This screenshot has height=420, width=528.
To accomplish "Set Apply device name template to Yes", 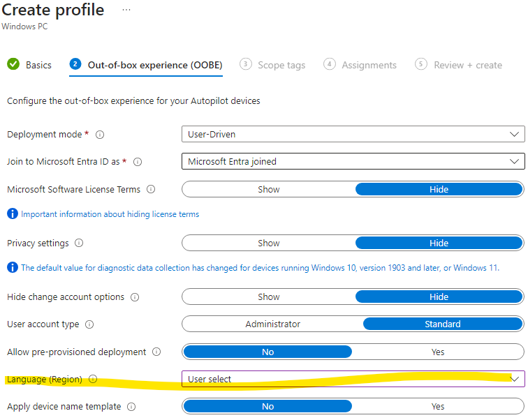I will coord(438,407).
